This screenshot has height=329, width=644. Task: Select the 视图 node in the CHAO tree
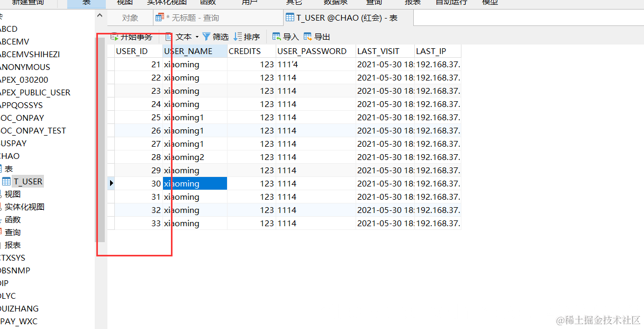pyautogui.click(x=12, y=194)
